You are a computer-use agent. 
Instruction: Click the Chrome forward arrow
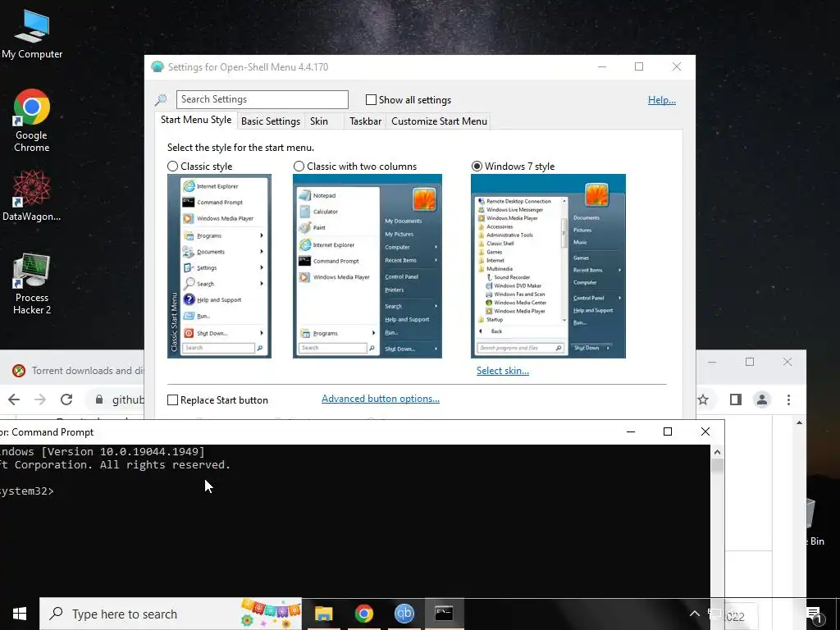40,399
